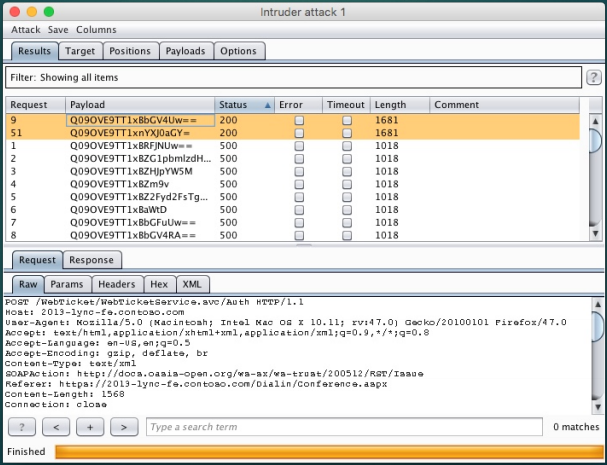This screenshot has width=607, height=465.
Task: Toggle Error checkbox for request 9
Action: pos(299,120)
